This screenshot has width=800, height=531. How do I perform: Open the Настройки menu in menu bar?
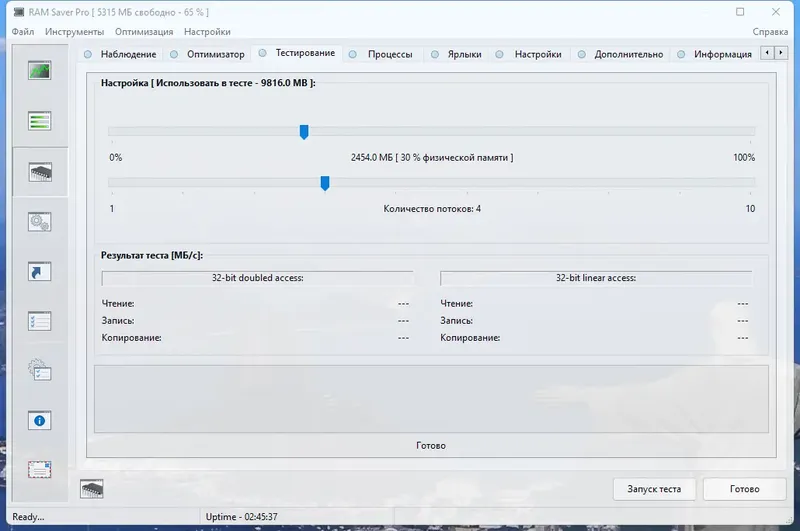(207, 32)
